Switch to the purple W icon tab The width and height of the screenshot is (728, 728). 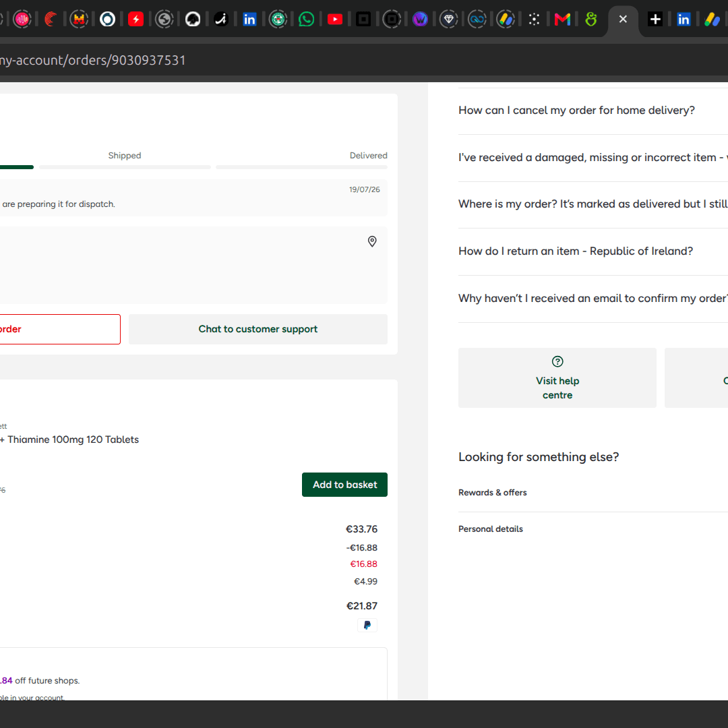pos(420,19)
